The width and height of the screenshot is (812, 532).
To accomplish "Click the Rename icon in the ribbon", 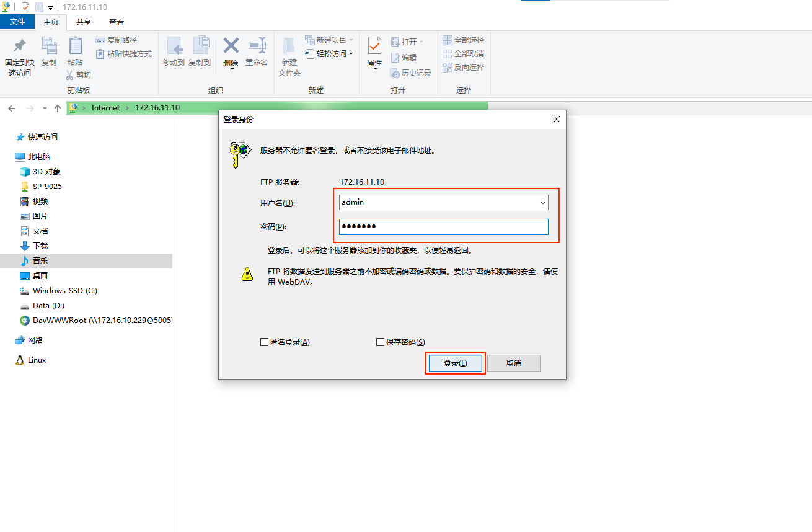I will pyautogui.click(x=257, y=47).
